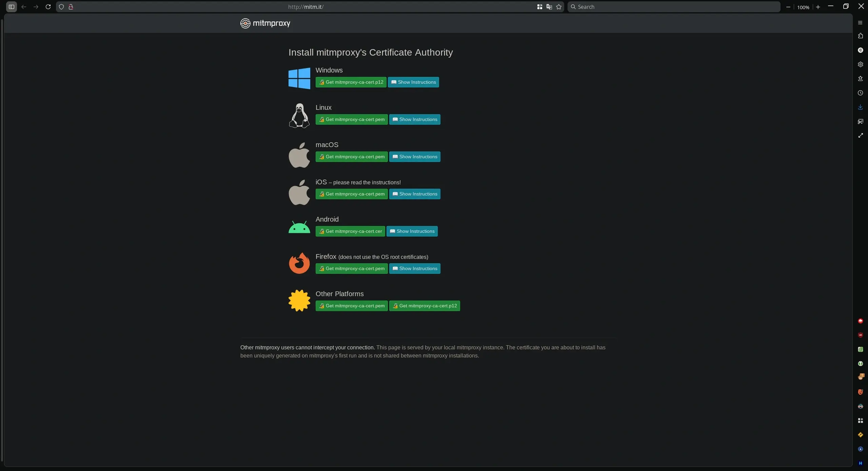Reload the mitm.it page
This screenshot has height=471, width=868.
[x=48, y=7]
